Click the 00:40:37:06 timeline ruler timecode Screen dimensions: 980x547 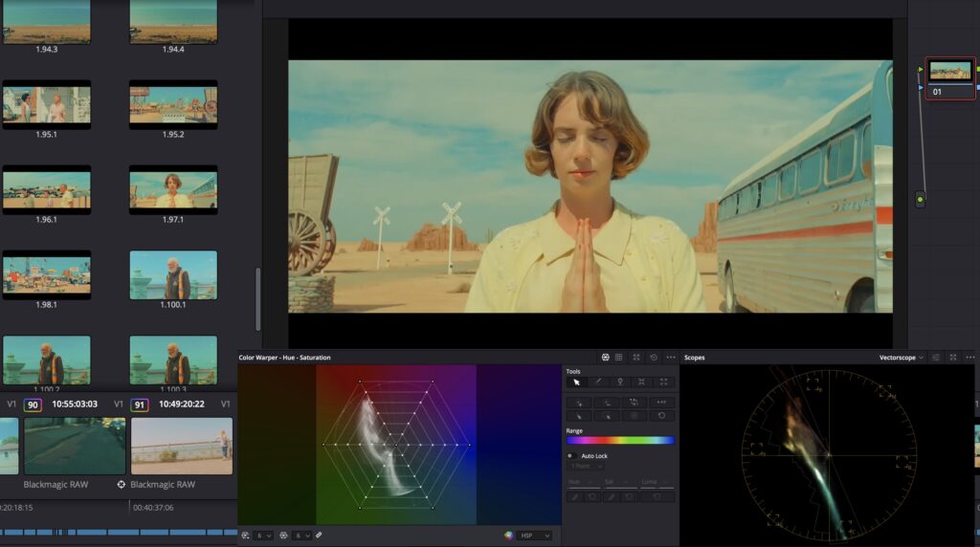click(x=153, y=508)
